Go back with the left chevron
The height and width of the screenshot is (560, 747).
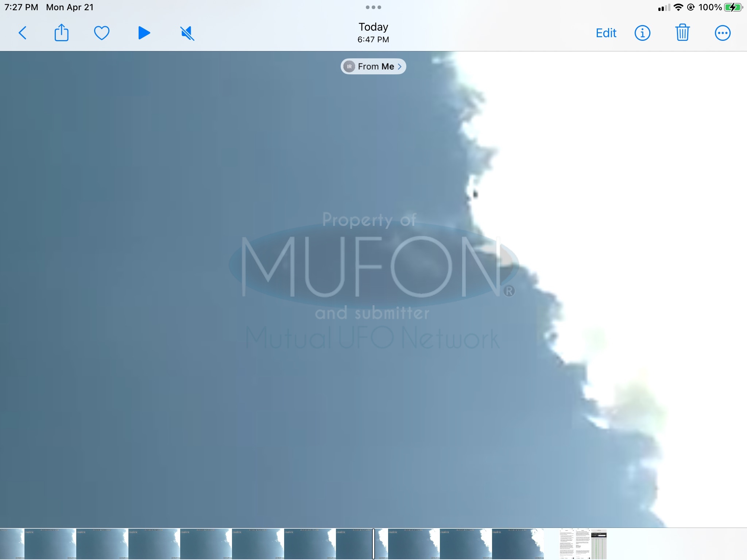tap(23, 33)
